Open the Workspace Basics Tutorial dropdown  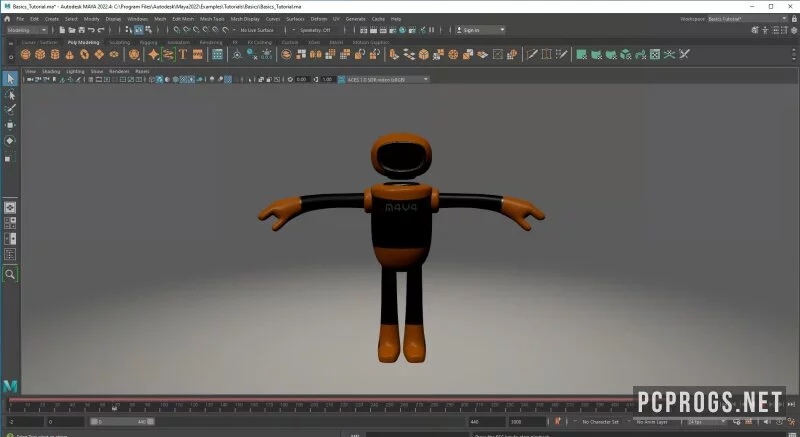click(747, 19)
